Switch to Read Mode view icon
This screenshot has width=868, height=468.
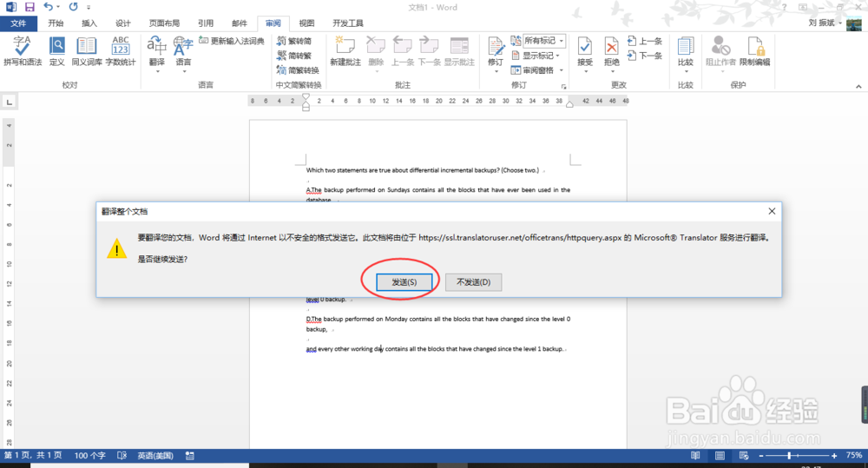695,455
